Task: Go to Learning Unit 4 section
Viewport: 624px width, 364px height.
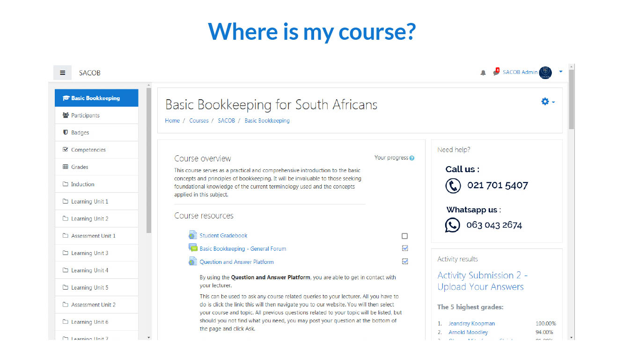Action: pos(96,270)
